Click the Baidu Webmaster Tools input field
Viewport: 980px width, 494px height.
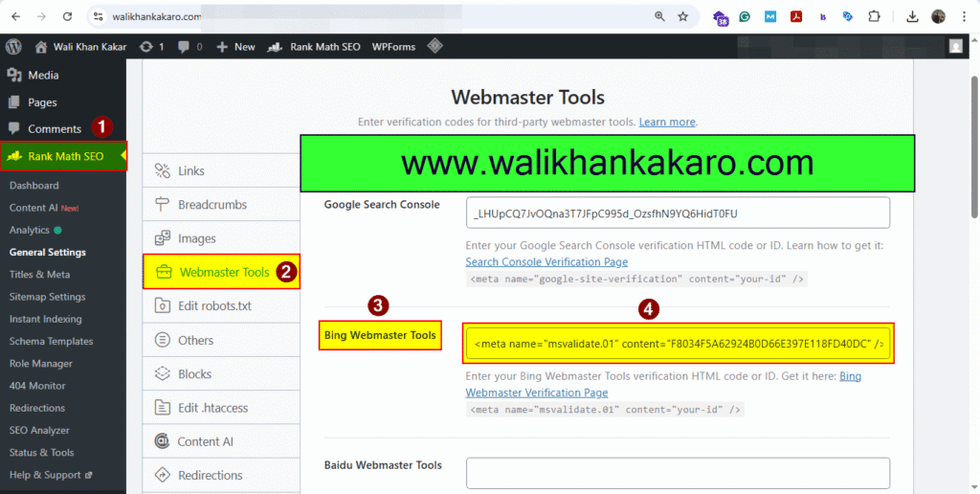click(679, 473)
